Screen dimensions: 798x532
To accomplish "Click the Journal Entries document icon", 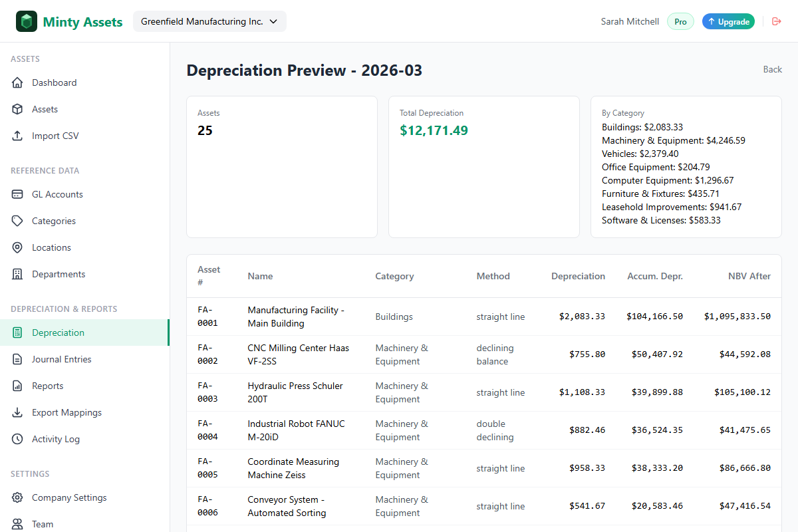I will [x=18, y=359].
